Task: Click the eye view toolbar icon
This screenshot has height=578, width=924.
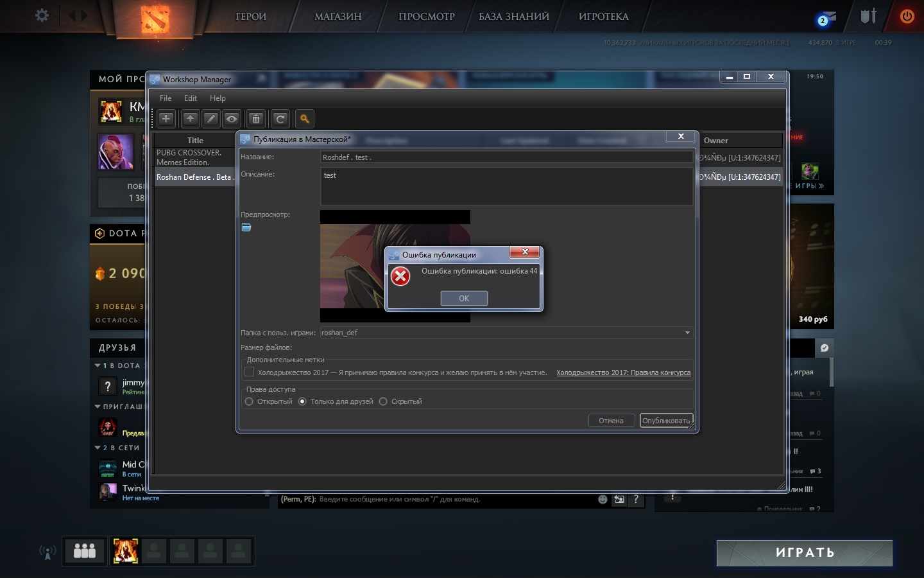Action: click(232, 119)
